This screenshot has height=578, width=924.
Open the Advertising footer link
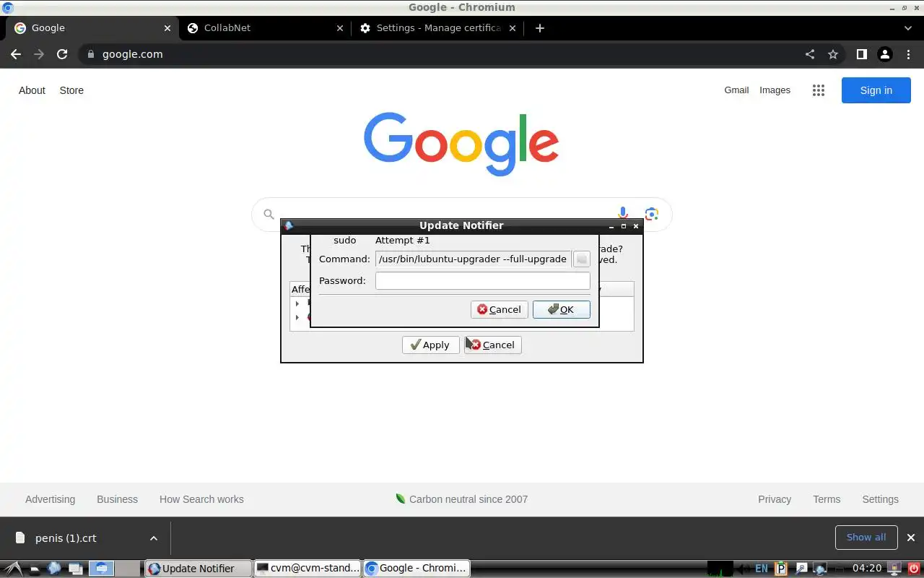pyautogui.click(x=50, y=499)
